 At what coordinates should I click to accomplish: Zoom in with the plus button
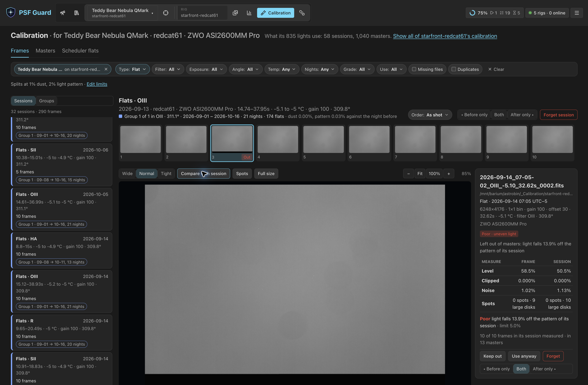click(449, 173)
